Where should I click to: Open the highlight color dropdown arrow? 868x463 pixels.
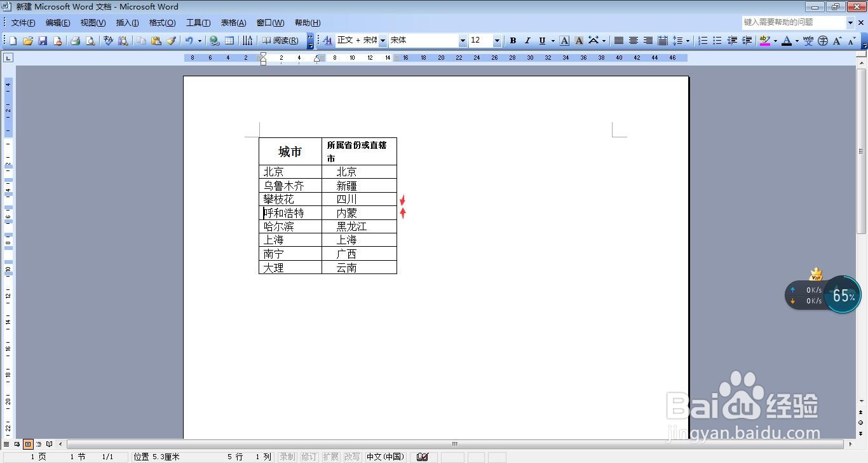point(775,41)
